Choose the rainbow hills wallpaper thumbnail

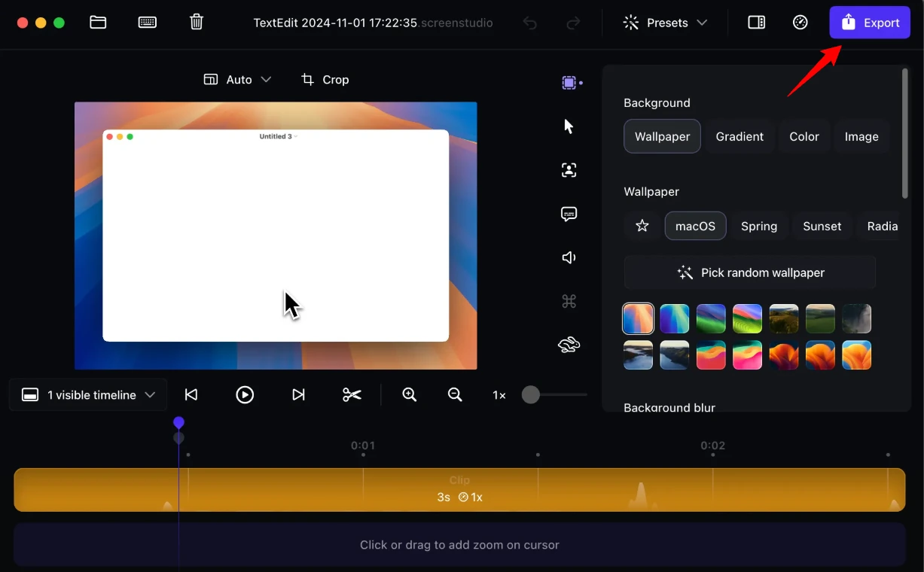[748, 318]
